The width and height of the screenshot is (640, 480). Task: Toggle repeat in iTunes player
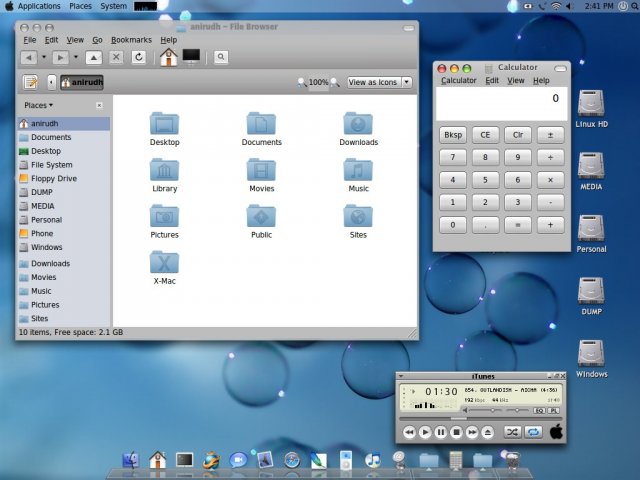(x=533, y=432)
